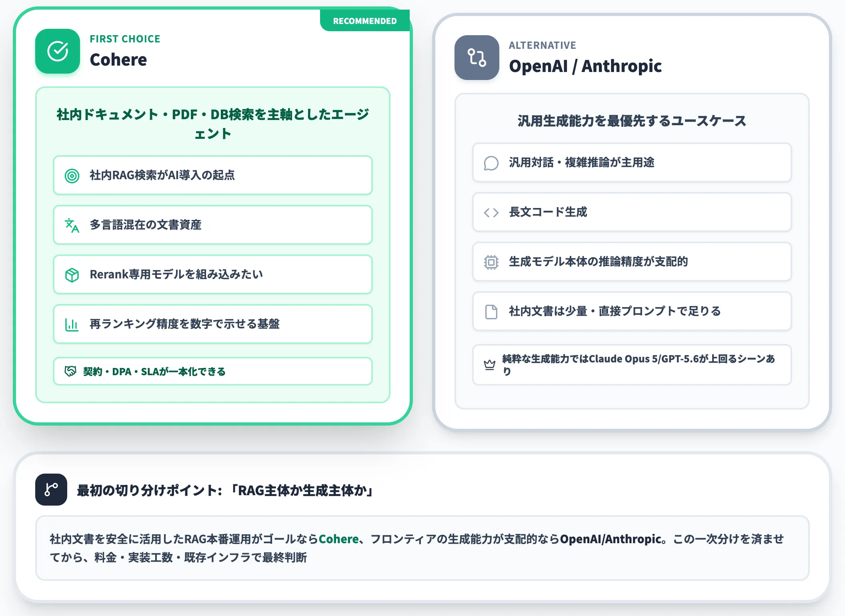Viewport: 845px width, 616px height.
Task: Select the 契約・DPA・SLAが一本化できる row
Action: 213,371
